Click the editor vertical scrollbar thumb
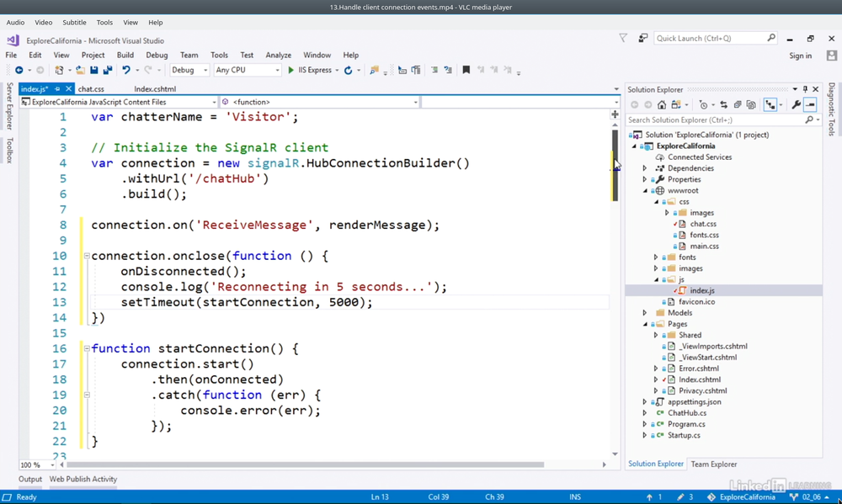Screen dimensions: 842x504 coord(615,165)
